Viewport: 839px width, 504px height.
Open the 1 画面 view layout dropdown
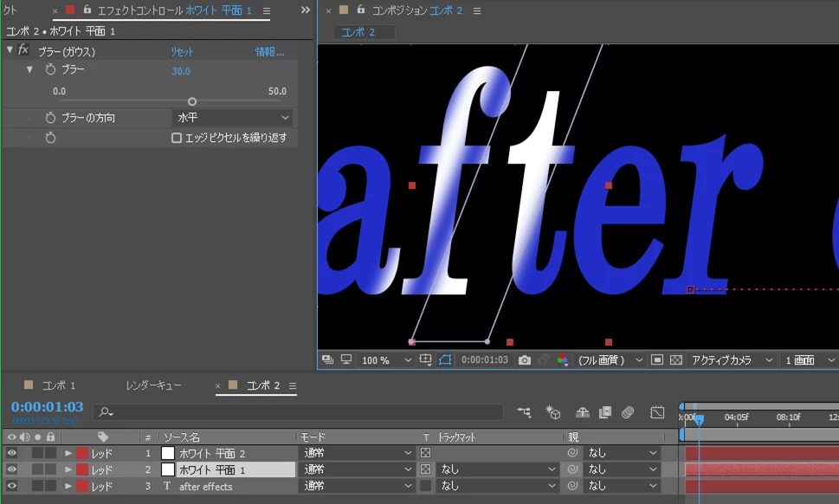(810, 360)
